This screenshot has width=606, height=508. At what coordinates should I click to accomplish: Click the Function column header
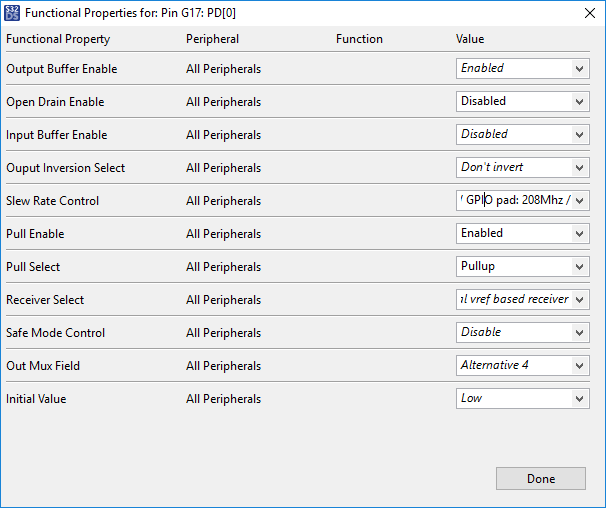(359, 39)
